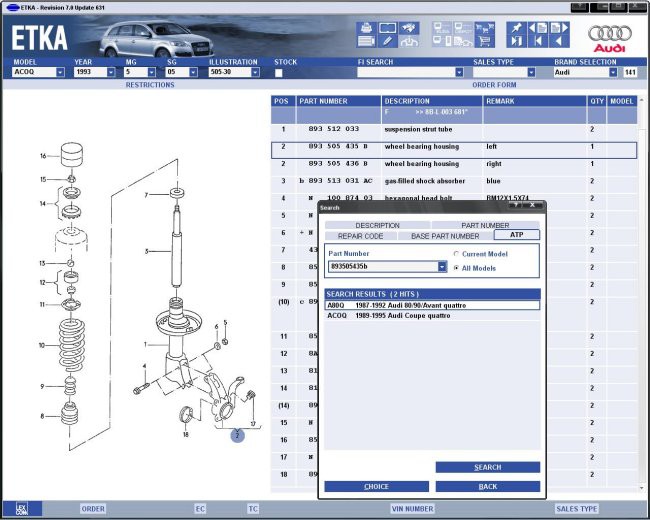
Task: Expand the Part Number history dropdown arrow
Action: [x=442, y=266]
